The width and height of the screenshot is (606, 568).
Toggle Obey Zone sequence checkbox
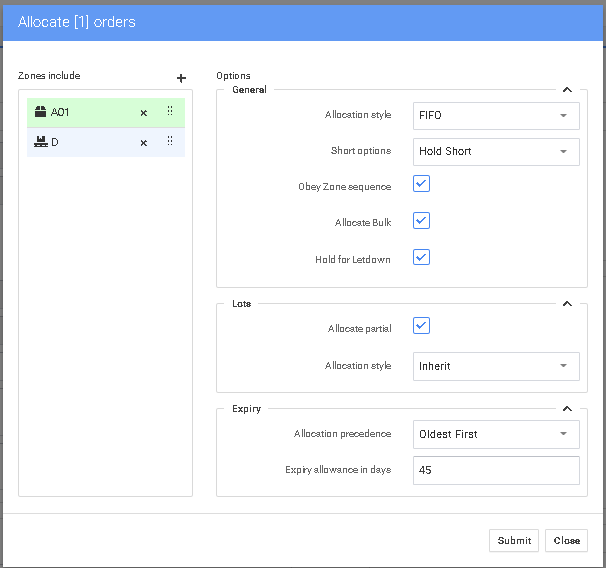coord(421,184)
